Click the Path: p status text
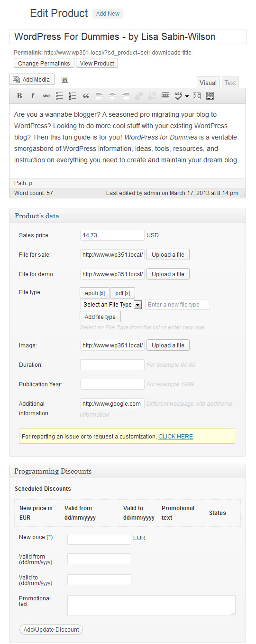256x644 pixels. tap(23, 183)
